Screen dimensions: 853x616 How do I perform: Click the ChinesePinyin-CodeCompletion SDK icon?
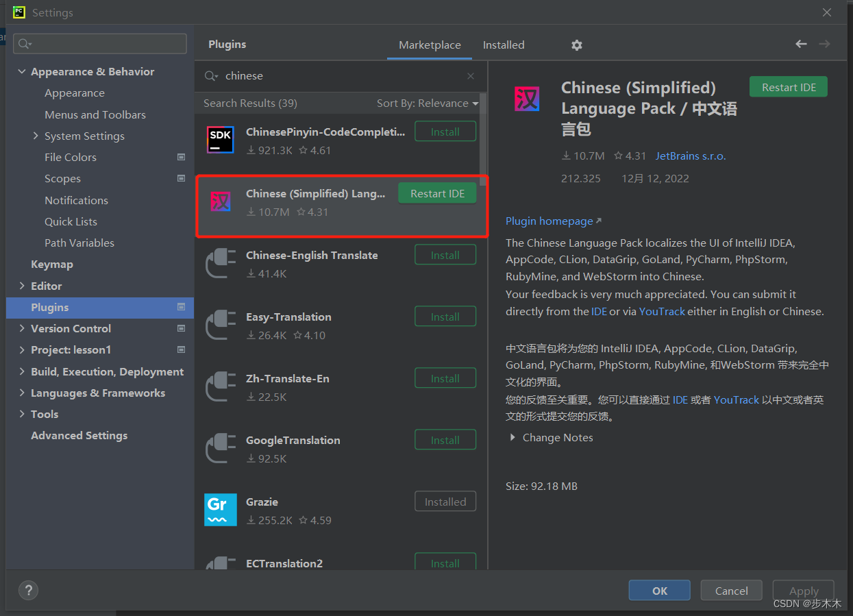[221, 139]
